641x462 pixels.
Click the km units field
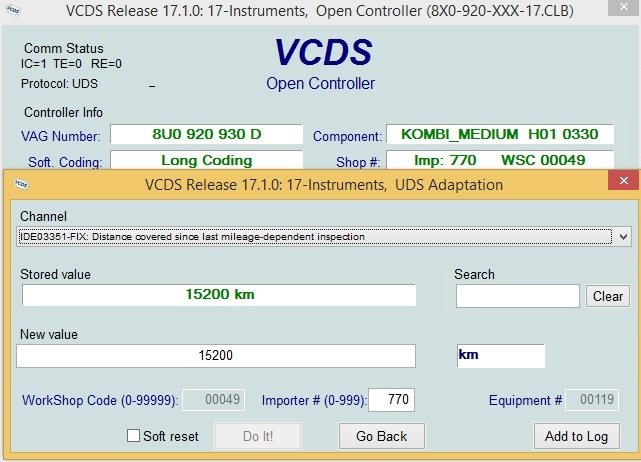(x=501, y=356)
